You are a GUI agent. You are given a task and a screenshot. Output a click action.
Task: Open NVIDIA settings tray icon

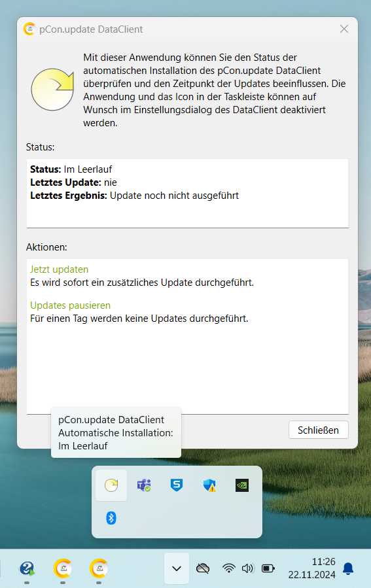(x=242, y=485)
